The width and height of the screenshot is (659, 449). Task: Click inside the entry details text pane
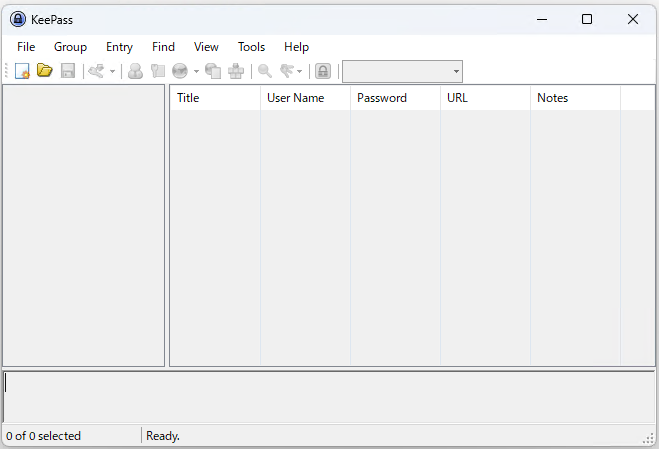pos(329,397)
